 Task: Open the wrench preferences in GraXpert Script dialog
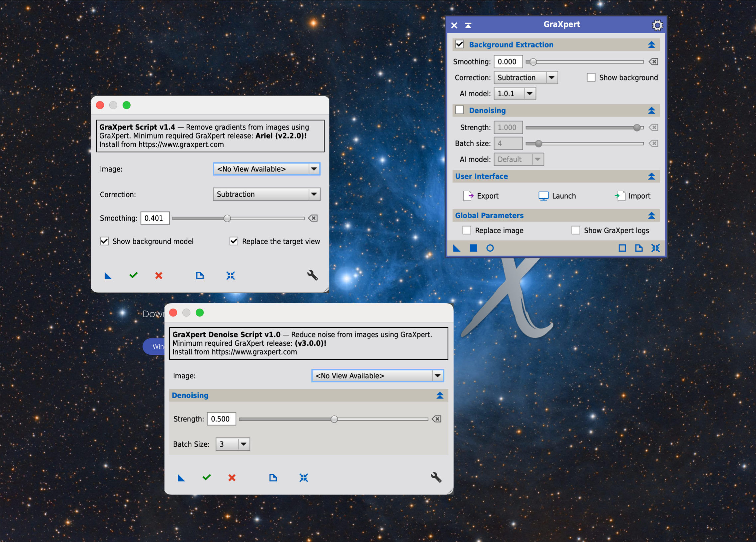[312, 275]
